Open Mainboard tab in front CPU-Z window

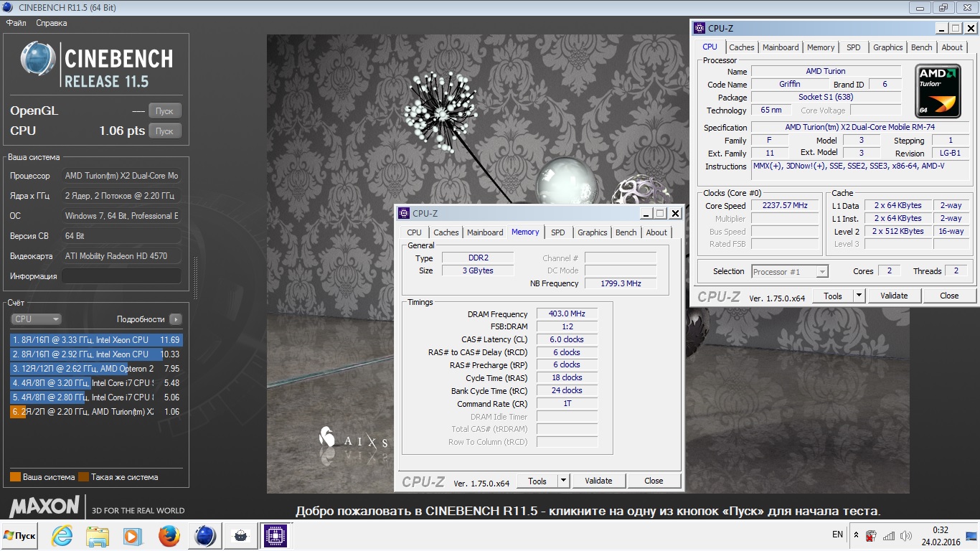click(x=485, y=232)
